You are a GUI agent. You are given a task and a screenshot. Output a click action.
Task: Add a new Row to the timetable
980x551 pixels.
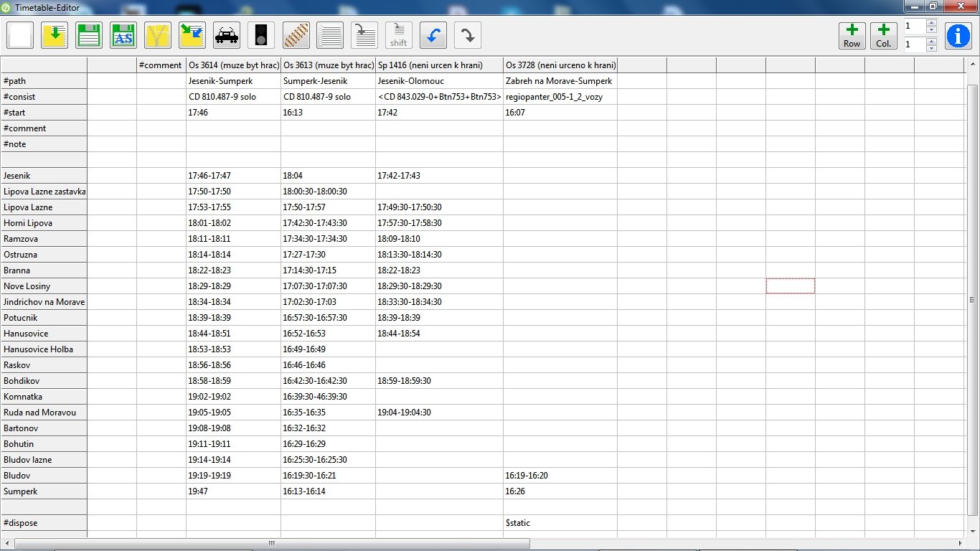click(851, 34)
